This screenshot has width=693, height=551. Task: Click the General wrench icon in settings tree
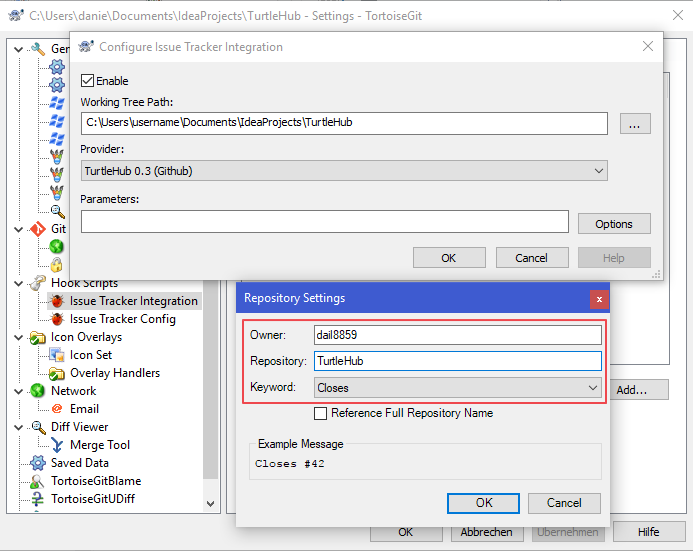pyautogui.click(x=38, y=49)
